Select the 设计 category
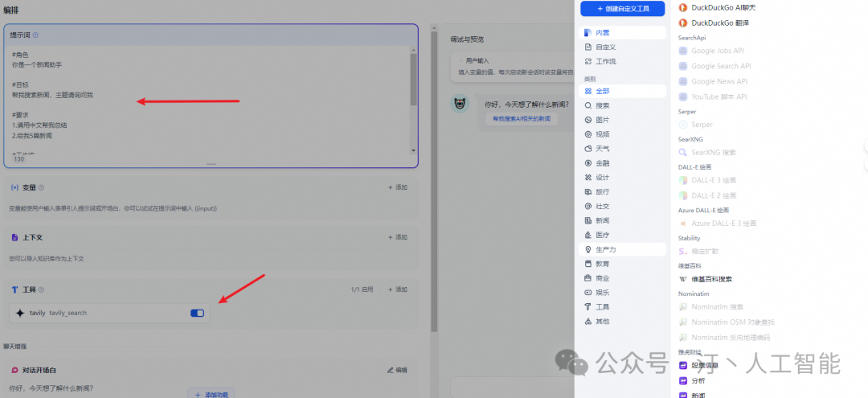 [x=622, y=177]
